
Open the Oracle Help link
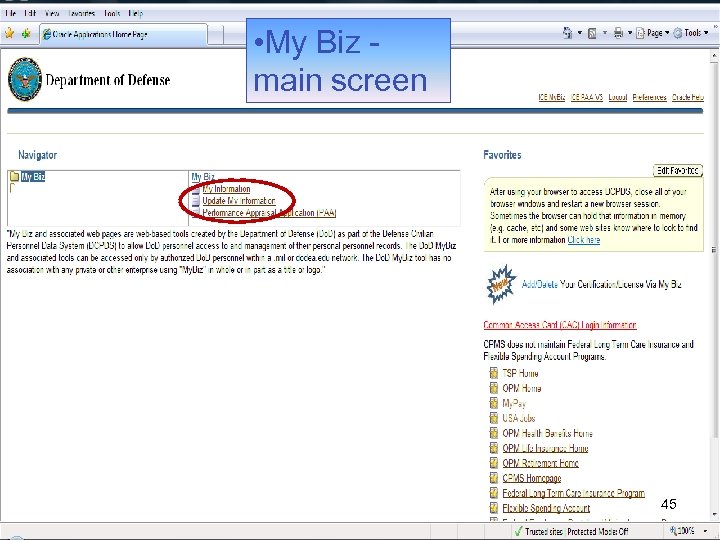pyautogui.click(x=688, y=97)
